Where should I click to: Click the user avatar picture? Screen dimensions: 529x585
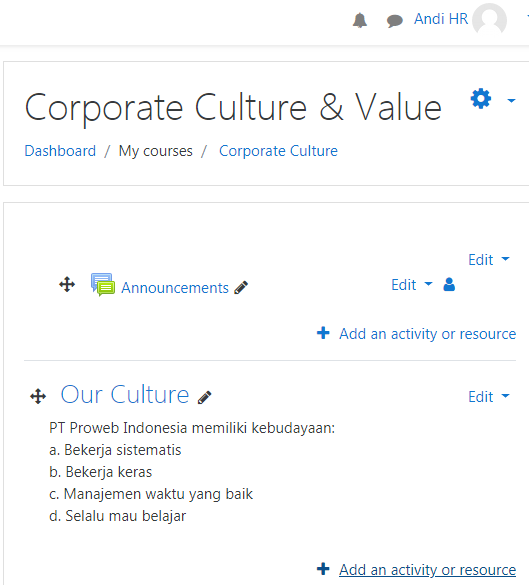tap(489, 20)
